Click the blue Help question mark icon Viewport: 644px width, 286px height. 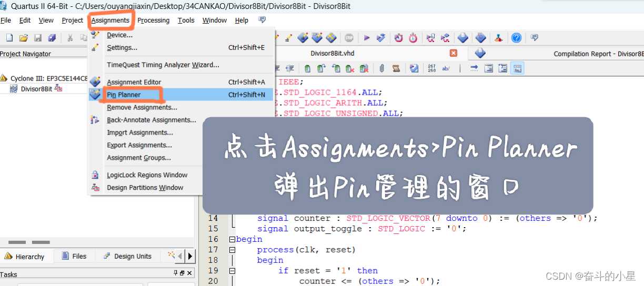(x=517, y=38)
